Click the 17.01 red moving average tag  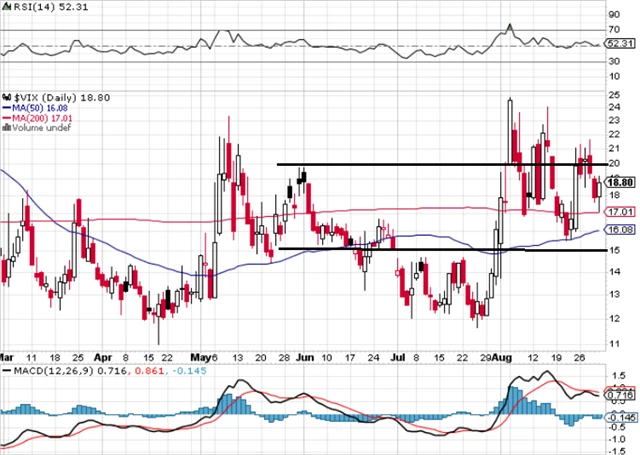622,212
